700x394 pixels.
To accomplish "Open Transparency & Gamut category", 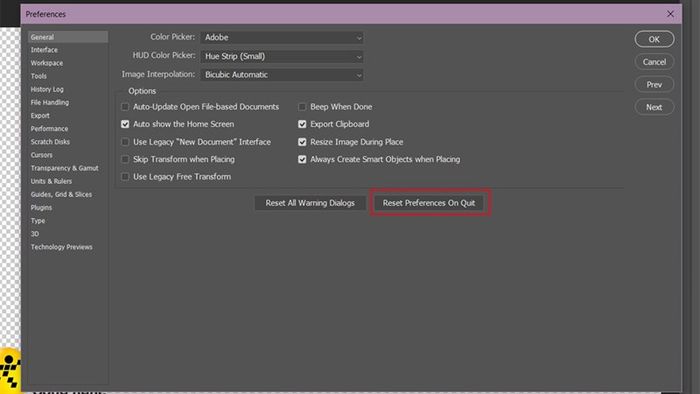I will [65, 168].
